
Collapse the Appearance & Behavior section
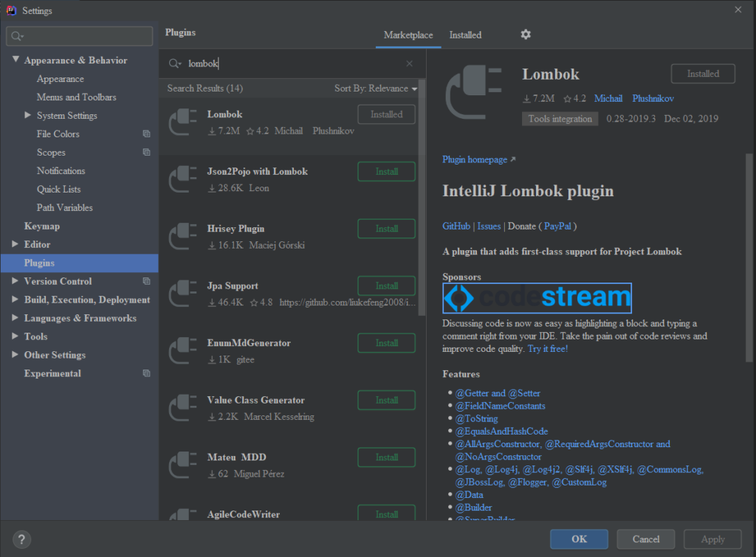pyautogui.click(x=16, y=60)
